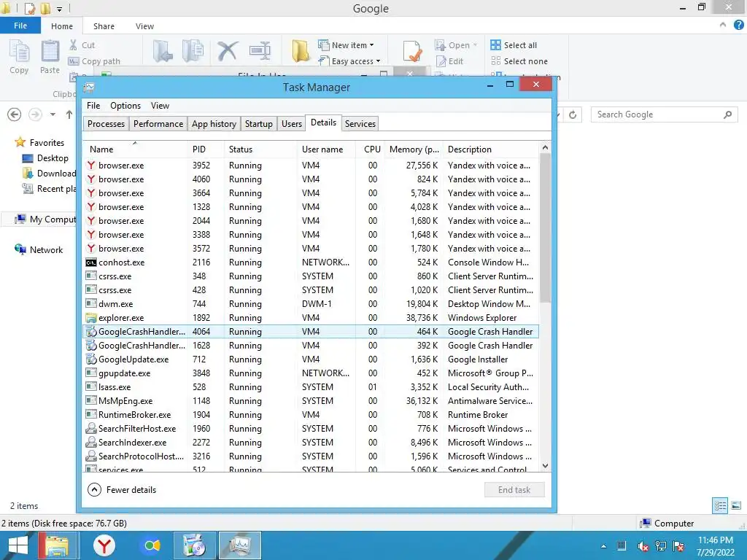Click the Delete X icon in ribbon
This screenshot has height=560, width=747.
click(x=228, y=51)
